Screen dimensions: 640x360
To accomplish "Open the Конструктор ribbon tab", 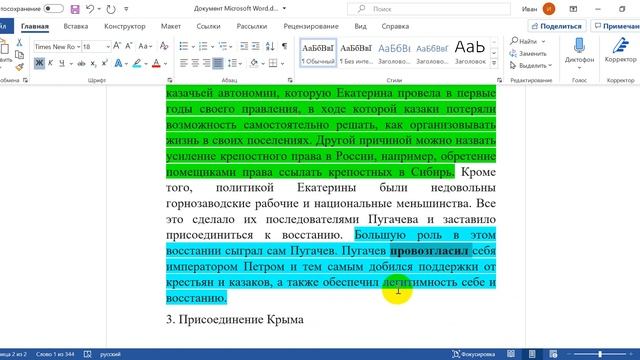I will 124,26.
